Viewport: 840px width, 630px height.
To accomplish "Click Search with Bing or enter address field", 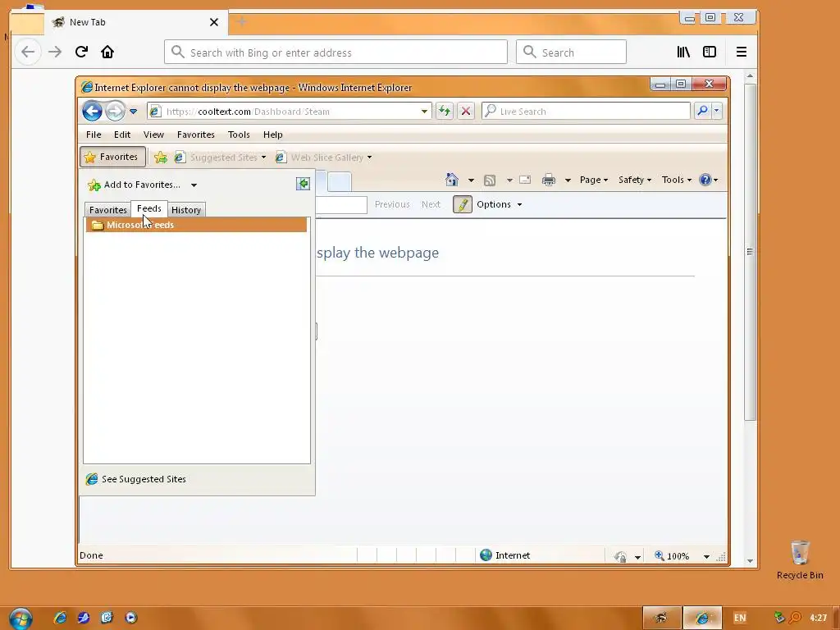I will (x=336, y=52).
